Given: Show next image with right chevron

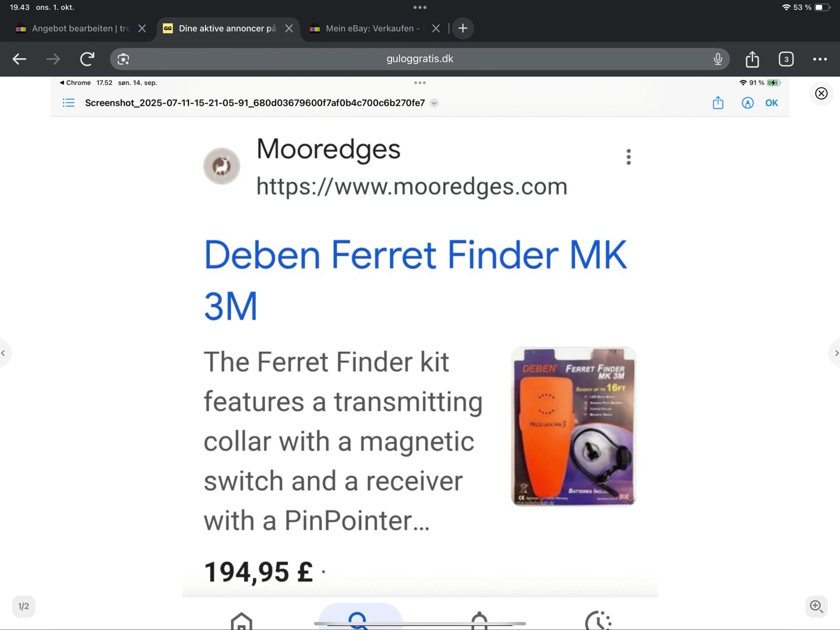Looking at the screenshot, I should pyautogui.click(x=836, y=353).
